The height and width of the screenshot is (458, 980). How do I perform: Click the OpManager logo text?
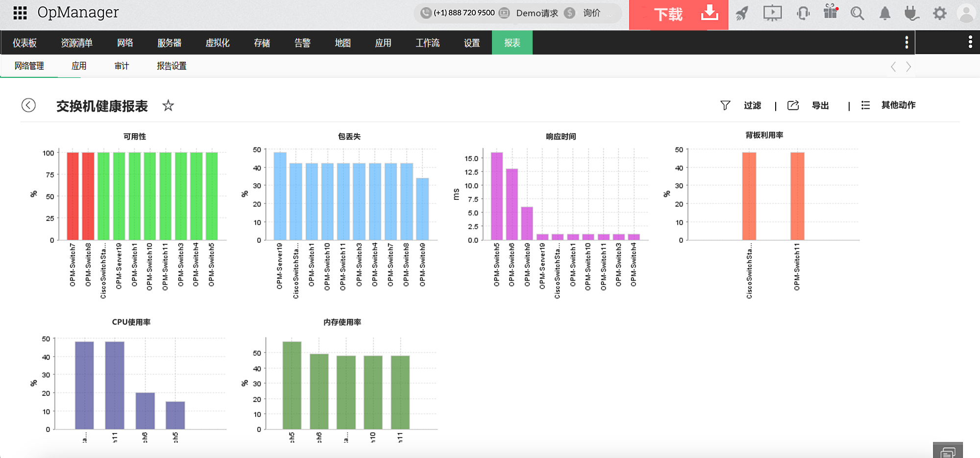tap(78, 12)
